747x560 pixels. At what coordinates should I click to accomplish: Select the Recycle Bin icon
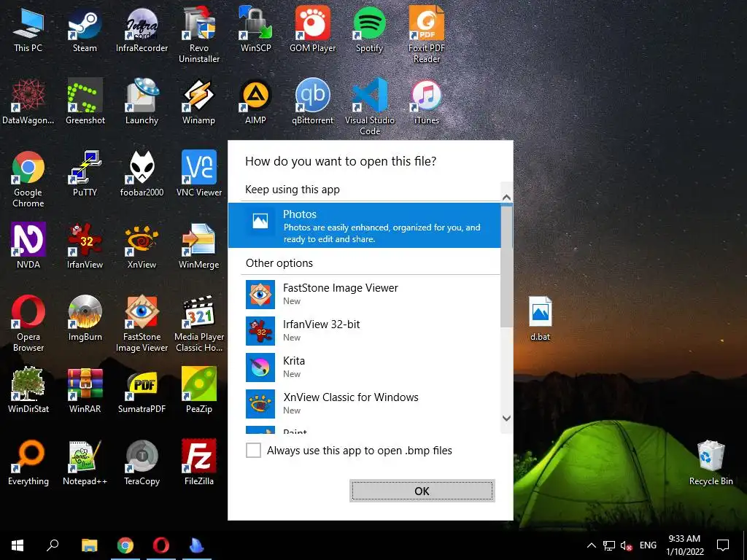point(711,462)
